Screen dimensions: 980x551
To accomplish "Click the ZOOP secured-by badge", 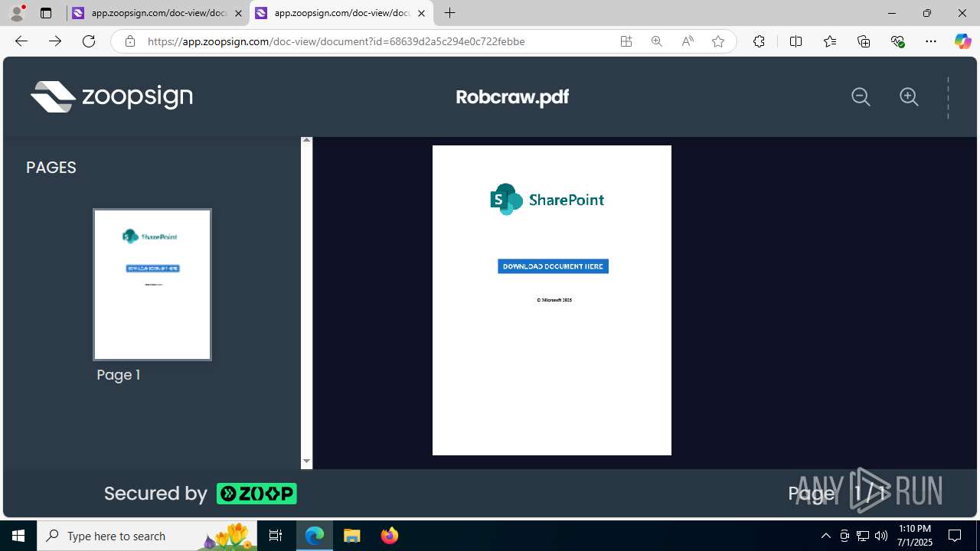I will [256, 494].
